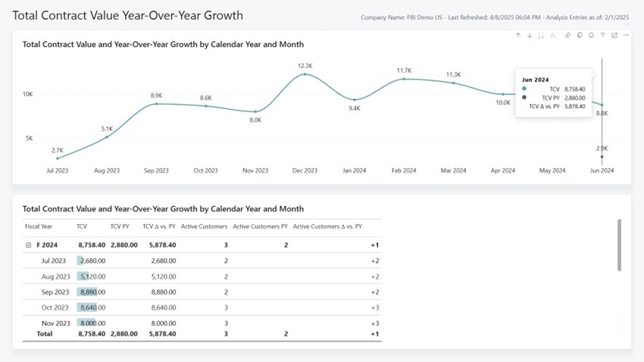The height and width of the screenshot is (362, 644).
Task: Go to next level double-arrow icon
Action: (541, 36)
